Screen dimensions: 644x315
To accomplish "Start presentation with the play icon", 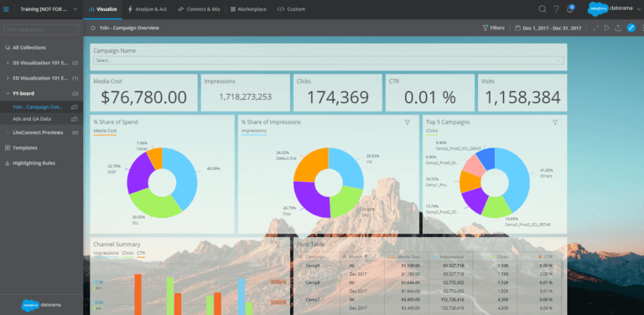I will (x=606, y=28).
